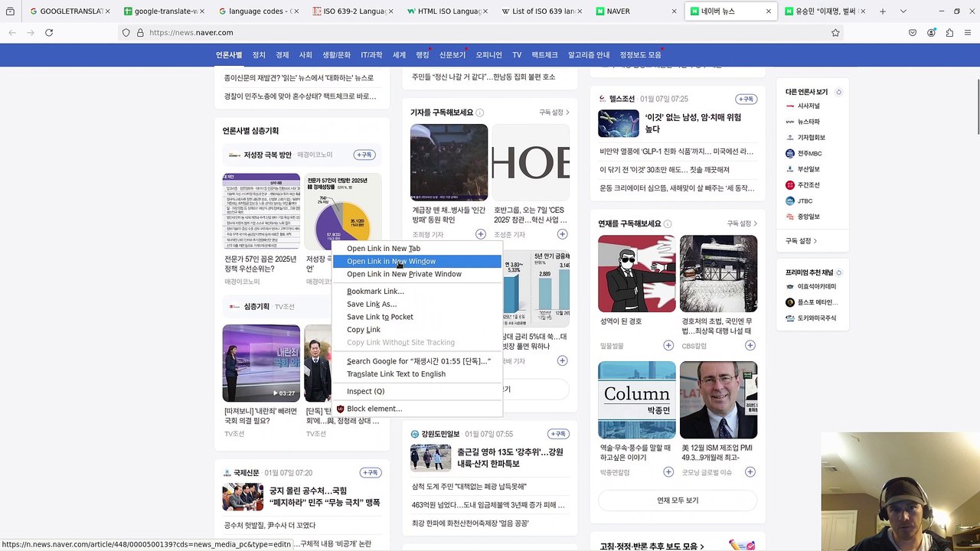Screen dimensions: 980x551
Task: Subscribe to 헬스조선 with +구독 button
Action: point(746,99)
